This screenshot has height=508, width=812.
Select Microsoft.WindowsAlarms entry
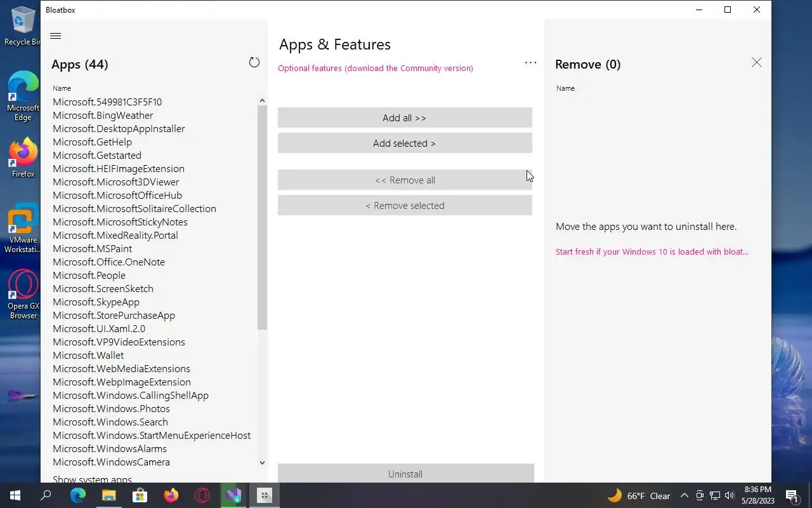(110, 448)
